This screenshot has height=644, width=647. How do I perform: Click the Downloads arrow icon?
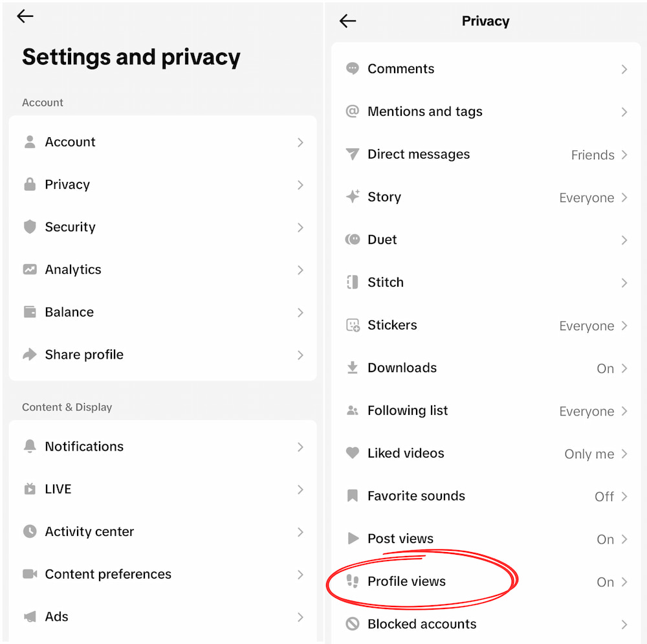(352, 368)
